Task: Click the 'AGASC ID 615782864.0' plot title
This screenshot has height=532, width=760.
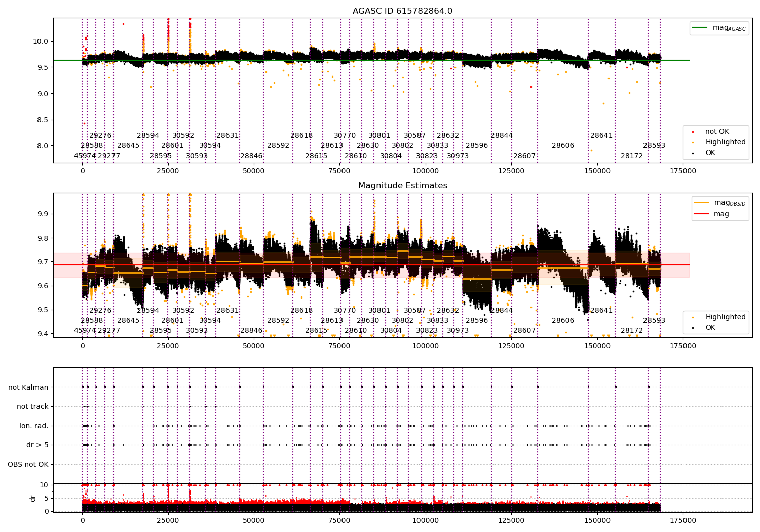Action: coord(403,11)
